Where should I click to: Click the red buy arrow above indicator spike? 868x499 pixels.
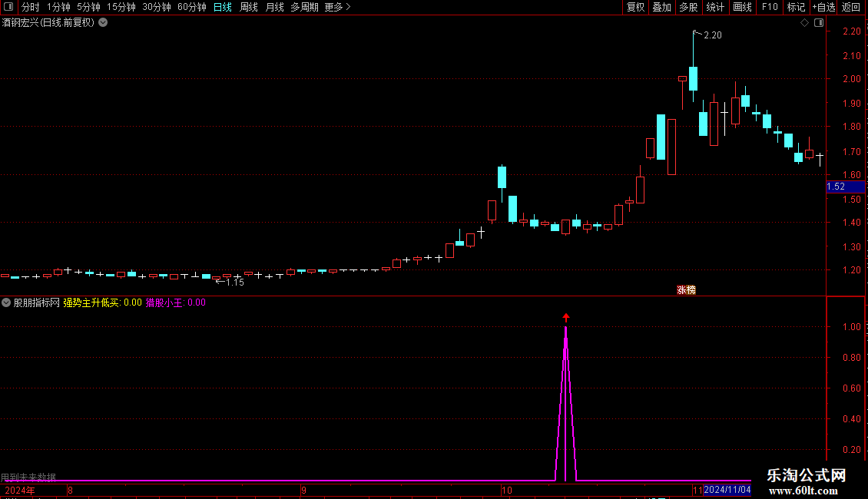(566, 318)
